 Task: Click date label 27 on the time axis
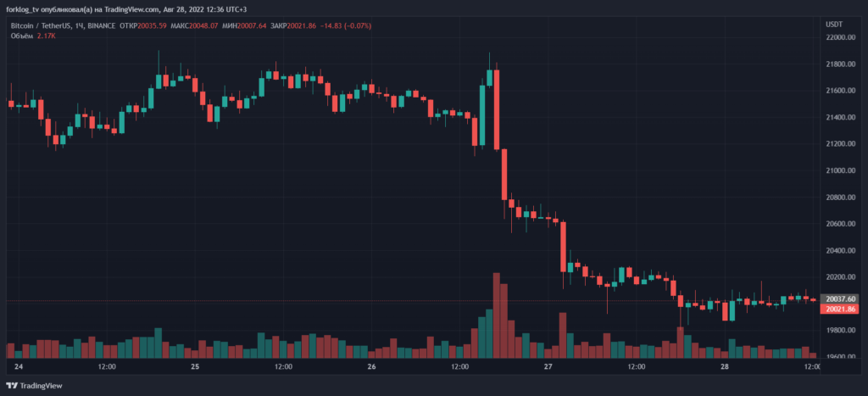(x=548, y=368)
